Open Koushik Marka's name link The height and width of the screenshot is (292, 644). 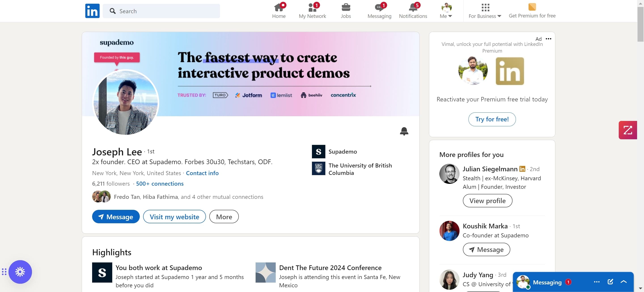(485, 226)
